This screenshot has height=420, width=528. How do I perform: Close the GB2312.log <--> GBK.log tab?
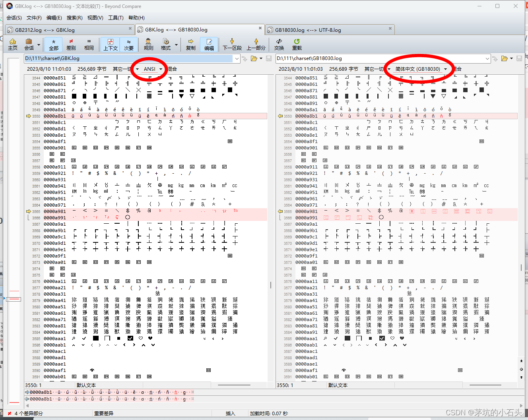(130, 28)
